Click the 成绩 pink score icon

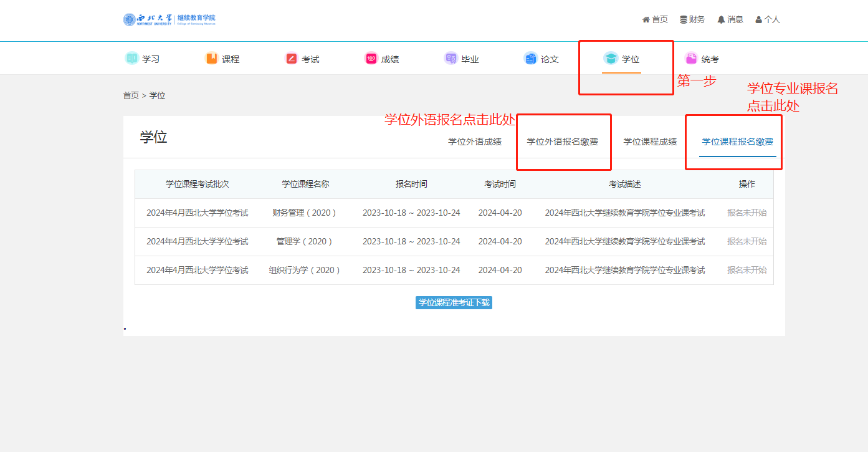coord(371,59)
